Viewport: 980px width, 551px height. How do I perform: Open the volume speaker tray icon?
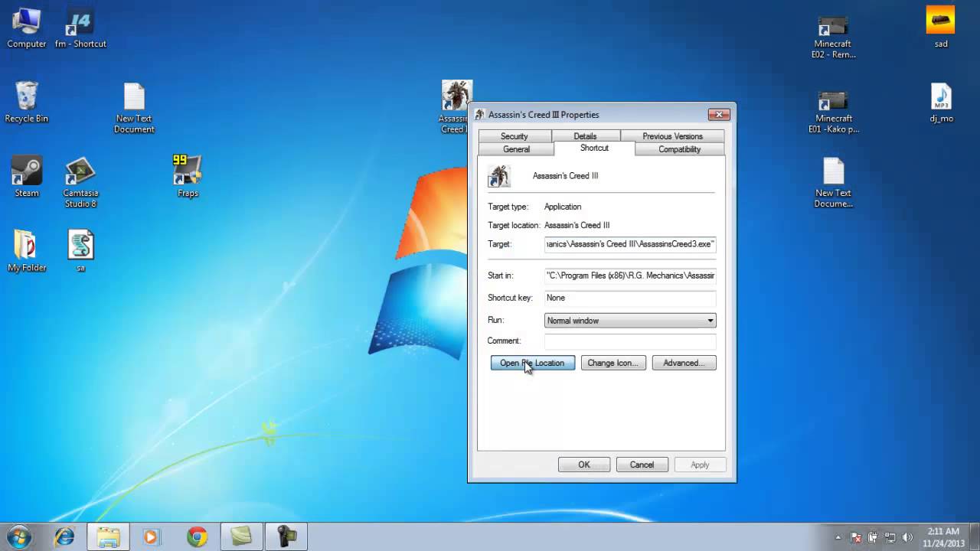coord(907,537)
